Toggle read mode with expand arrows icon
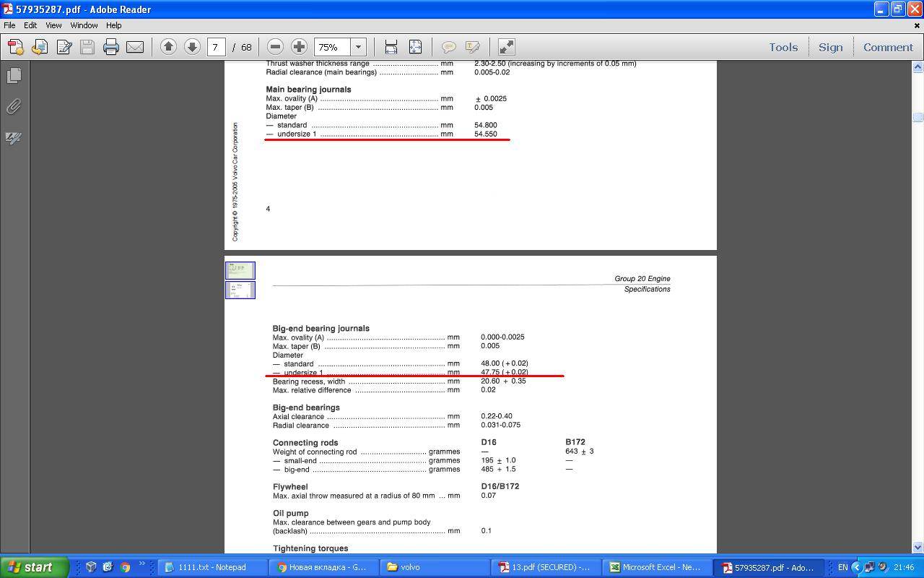Screen dimensions: 924x578 pos(507,47)
